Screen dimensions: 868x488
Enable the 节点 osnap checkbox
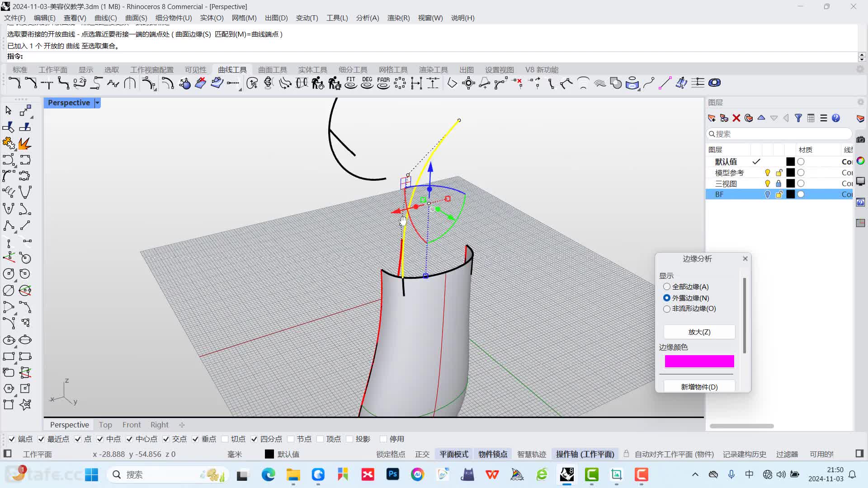[x=291, y=439]
